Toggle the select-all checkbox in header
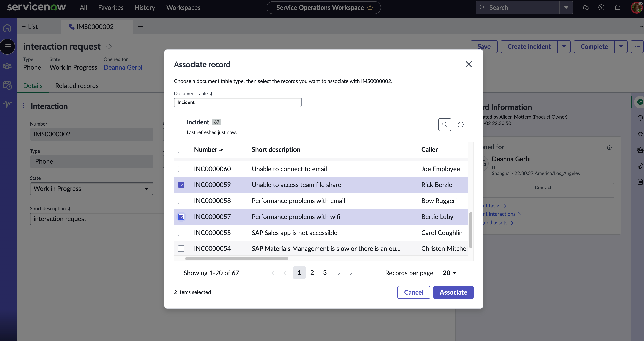 181,150
